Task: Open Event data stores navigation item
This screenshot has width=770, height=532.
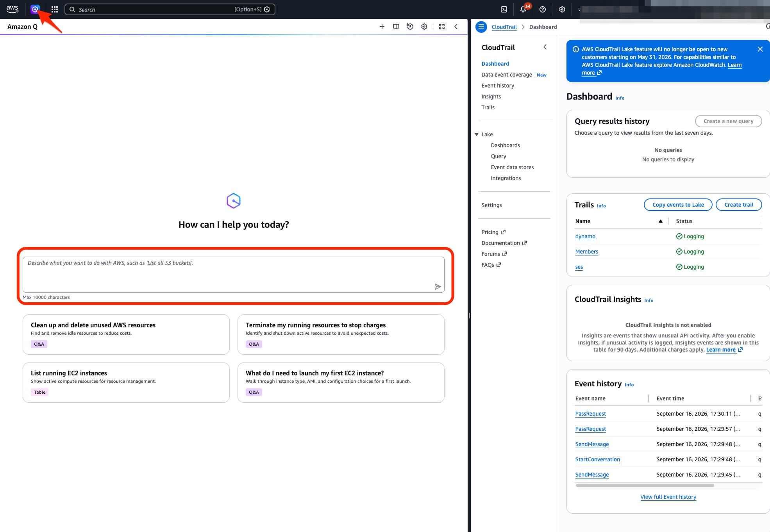Action: tap(512, 167)
